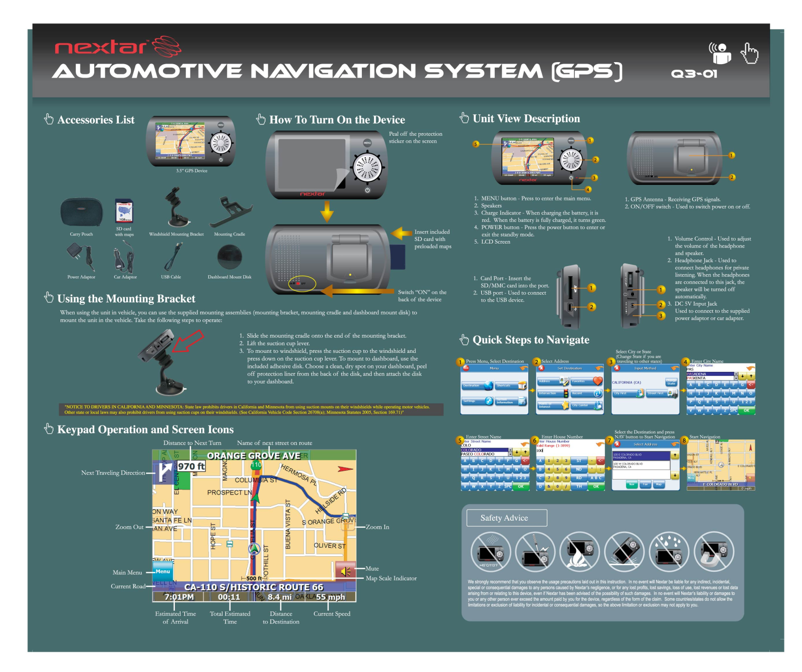Click the red X on Set Destination screen
This screenshot has width=802, height=672.
(x=541, y=368)
